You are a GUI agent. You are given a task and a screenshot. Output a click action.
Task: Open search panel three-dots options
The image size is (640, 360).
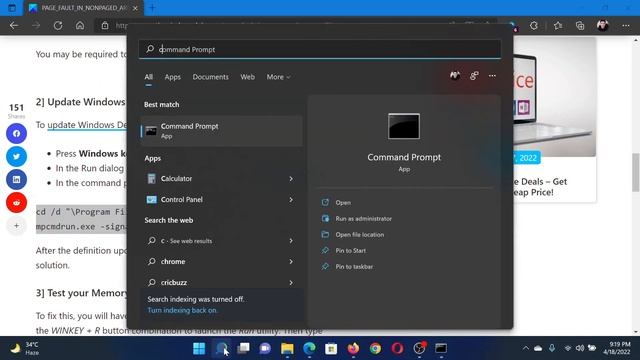[x=492, y=76]
